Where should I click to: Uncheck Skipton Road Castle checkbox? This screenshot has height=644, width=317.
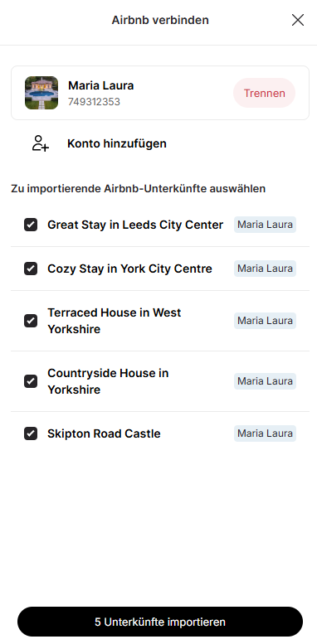click(x=31, y=433)
